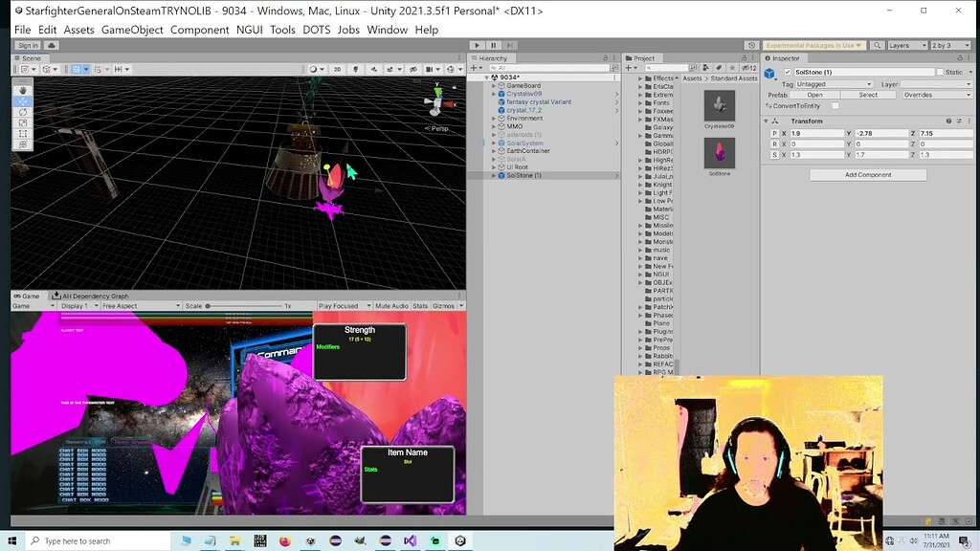The width and height of the screenshot is (980, 551).
Task: Click Open to edit the prefab
Action: point(815,95)
